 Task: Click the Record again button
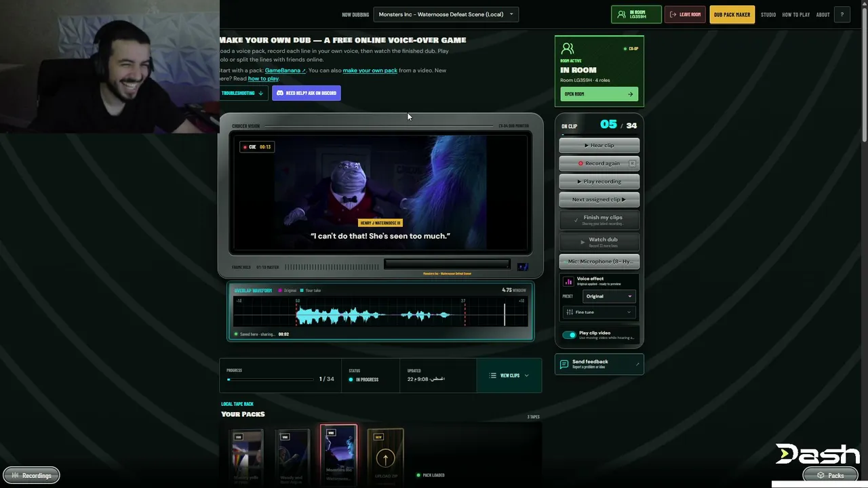pyautogui.click(x=599, y=163)
